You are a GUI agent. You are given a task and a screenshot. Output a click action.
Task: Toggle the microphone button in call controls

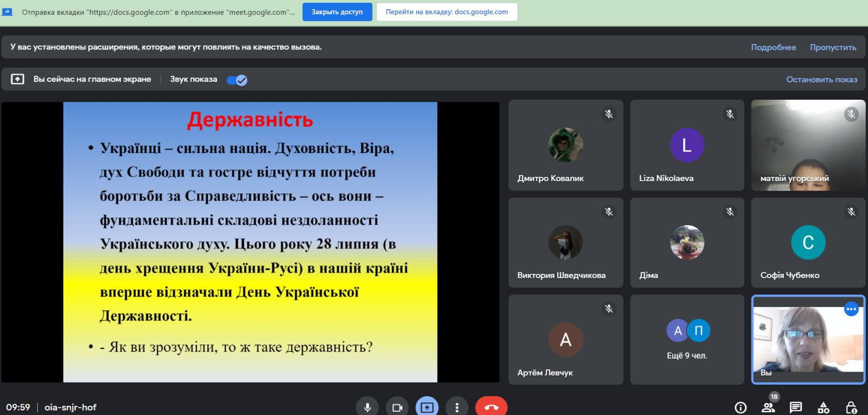point(367,407)
